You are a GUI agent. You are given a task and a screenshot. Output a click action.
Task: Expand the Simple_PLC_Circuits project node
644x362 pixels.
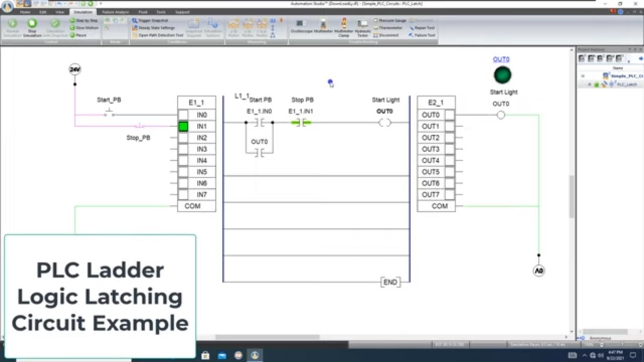coord(583,76)
